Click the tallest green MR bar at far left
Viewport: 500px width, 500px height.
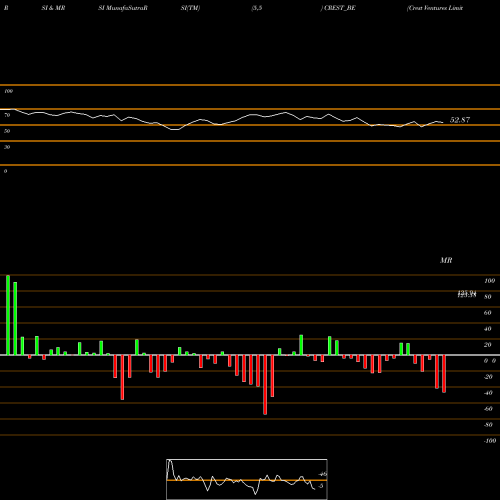coord(8,315)
